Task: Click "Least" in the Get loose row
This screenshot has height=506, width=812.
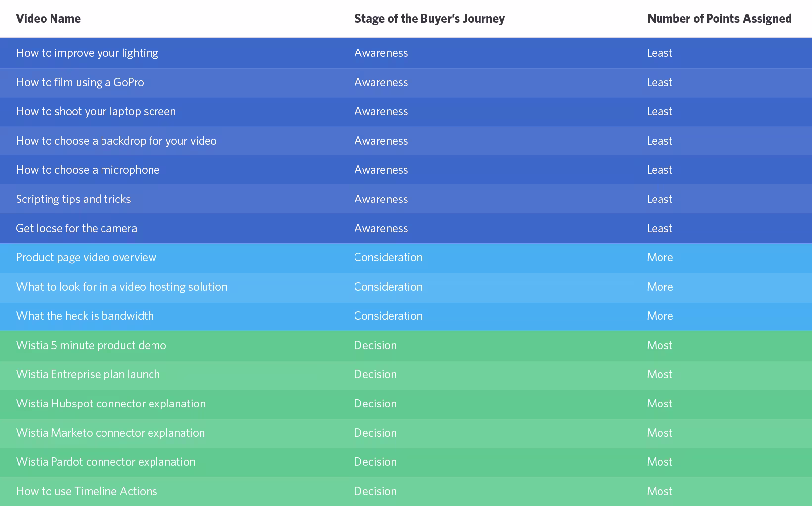Action: (x=660, y=228)
